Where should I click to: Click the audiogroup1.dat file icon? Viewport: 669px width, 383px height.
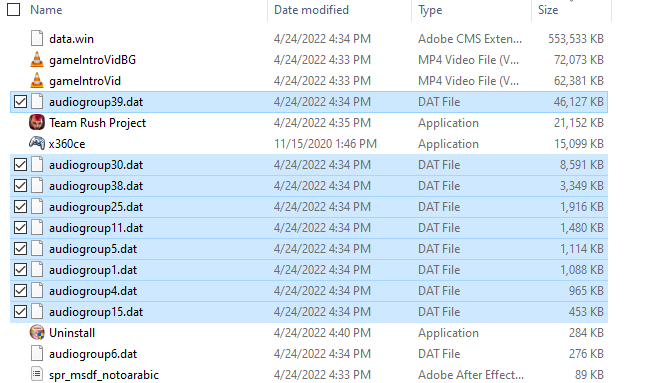point(37,269)
